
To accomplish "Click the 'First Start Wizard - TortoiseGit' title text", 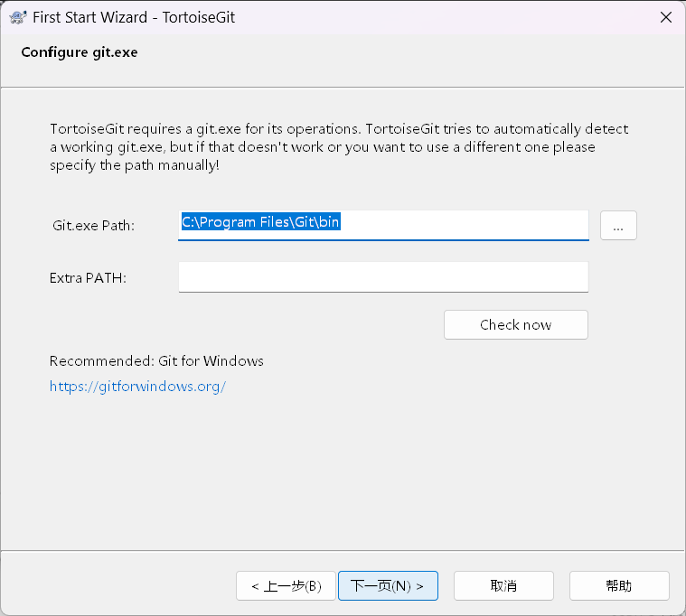I will point(134,17).
